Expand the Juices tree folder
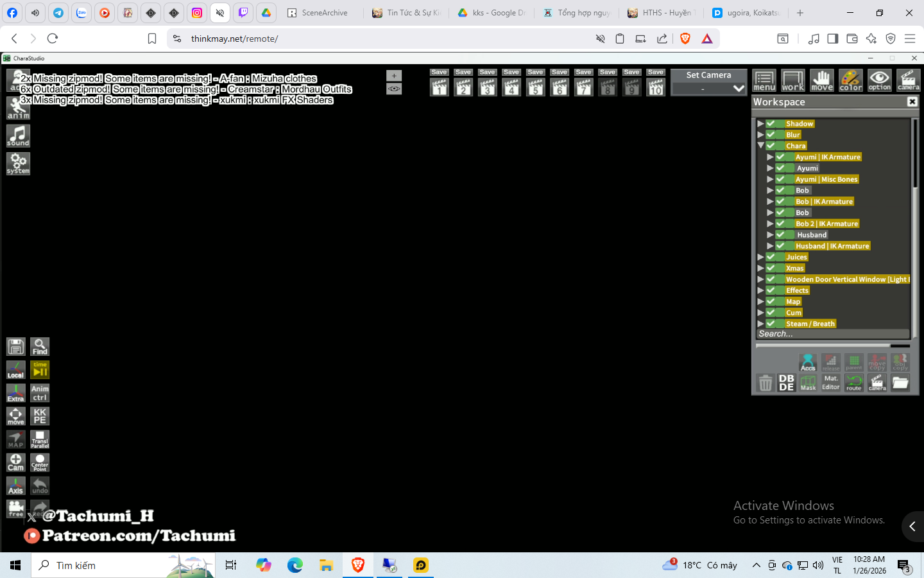 (760, 257)
